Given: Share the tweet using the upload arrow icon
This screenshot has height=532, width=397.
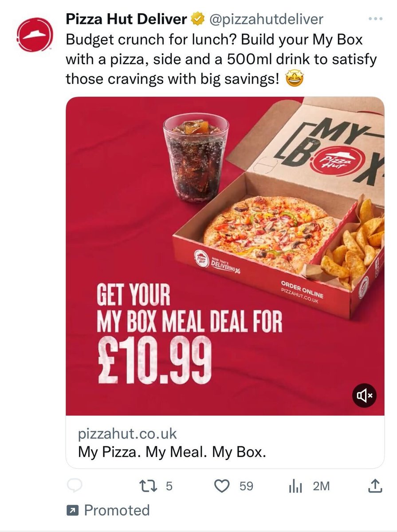Looking at the screenshot, I should (x=375, y=486).
